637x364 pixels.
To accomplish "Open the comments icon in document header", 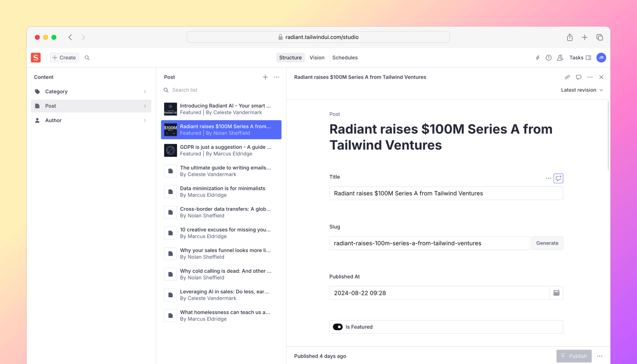I will 579,77.
